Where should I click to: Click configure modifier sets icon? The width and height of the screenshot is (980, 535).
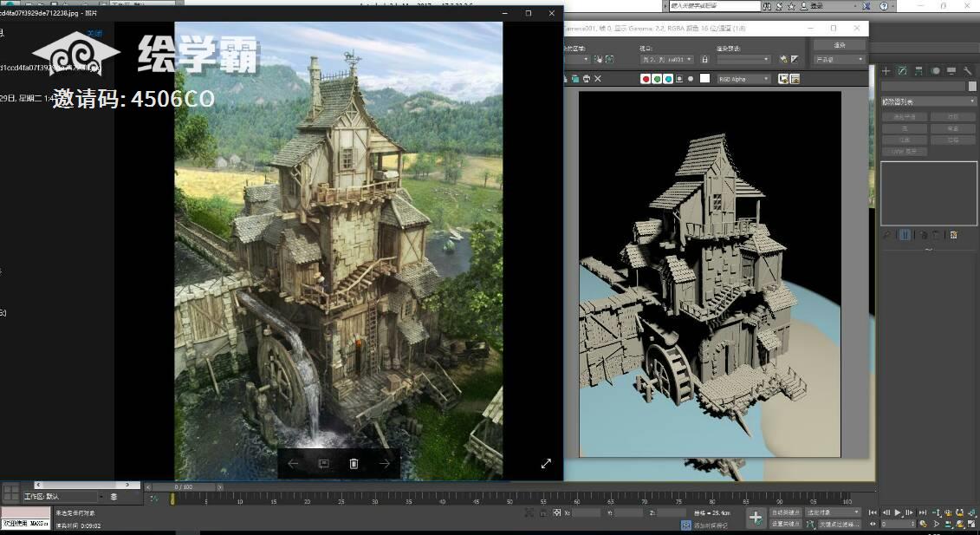click(x=954, y=235)
